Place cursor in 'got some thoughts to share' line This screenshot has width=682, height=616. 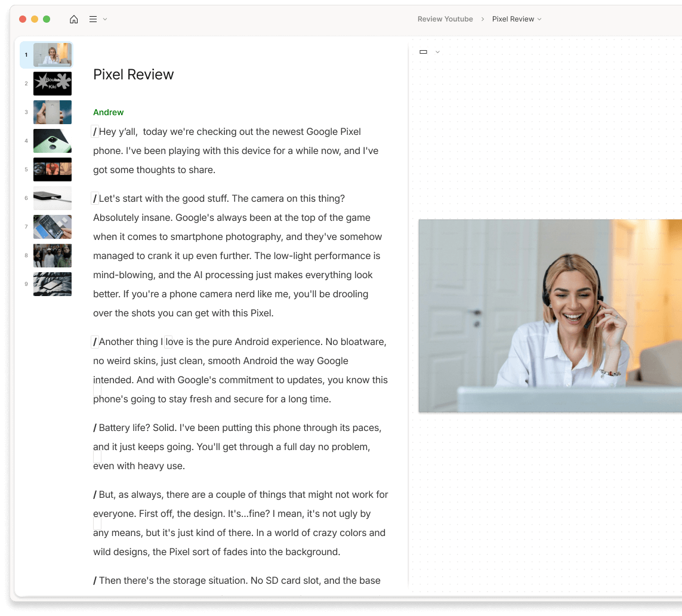tap(154, 170)
